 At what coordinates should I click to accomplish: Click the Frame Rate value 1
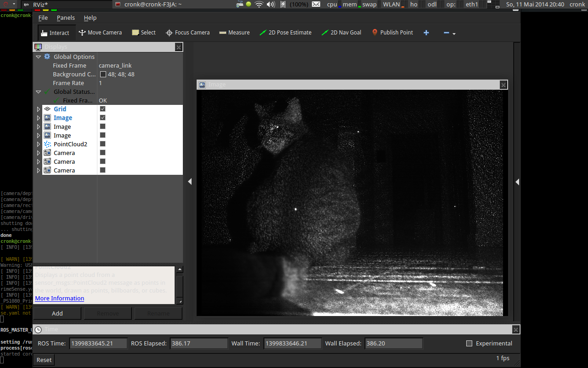coord(101,83)
